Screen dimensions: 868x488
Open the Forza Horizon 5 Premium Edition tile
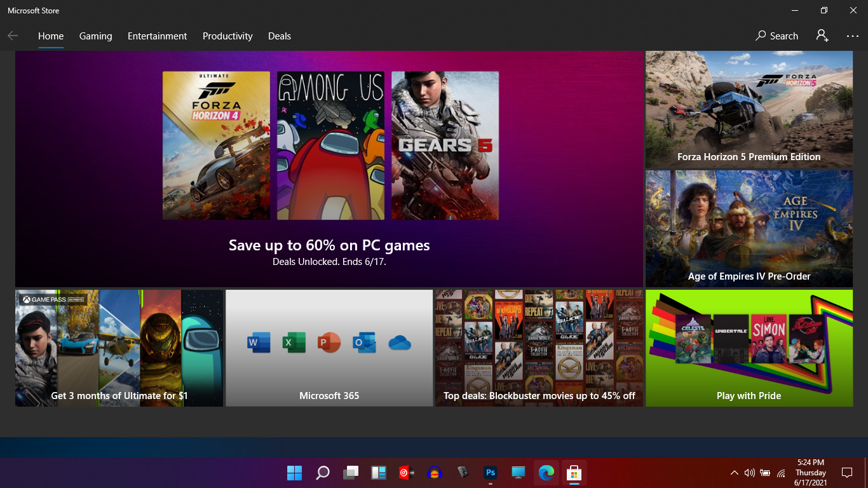(x=749, y=109)
